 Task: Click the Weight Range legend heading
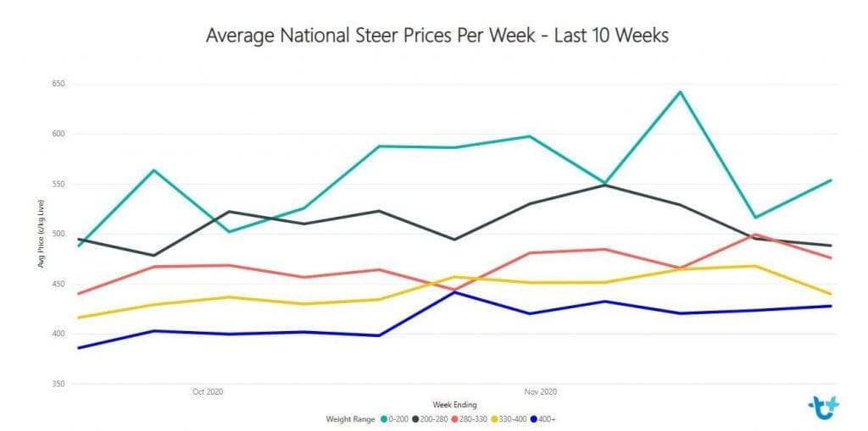point(351,419)
